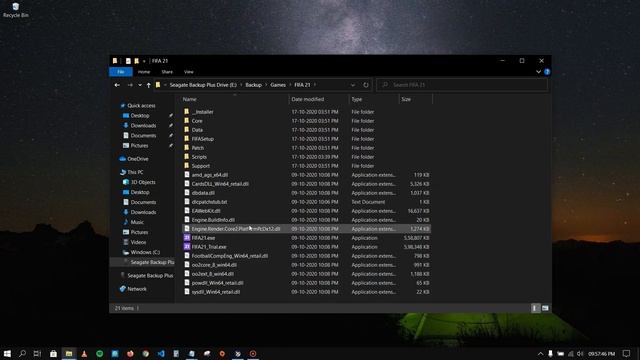Screen dimensions: 640x360
Task: Open the Home ribbon tab
Action: [x=144, y=72]
